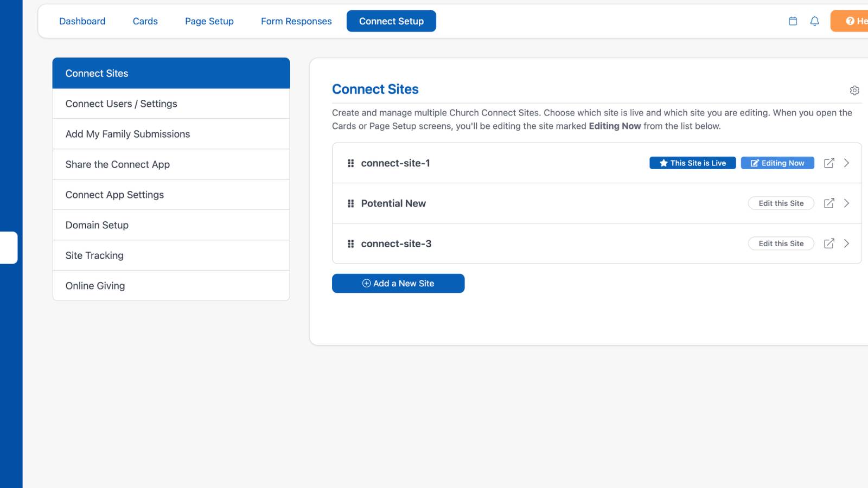
Task: Click Edit this Site for connect-site-3
Action: coord(781,243)
